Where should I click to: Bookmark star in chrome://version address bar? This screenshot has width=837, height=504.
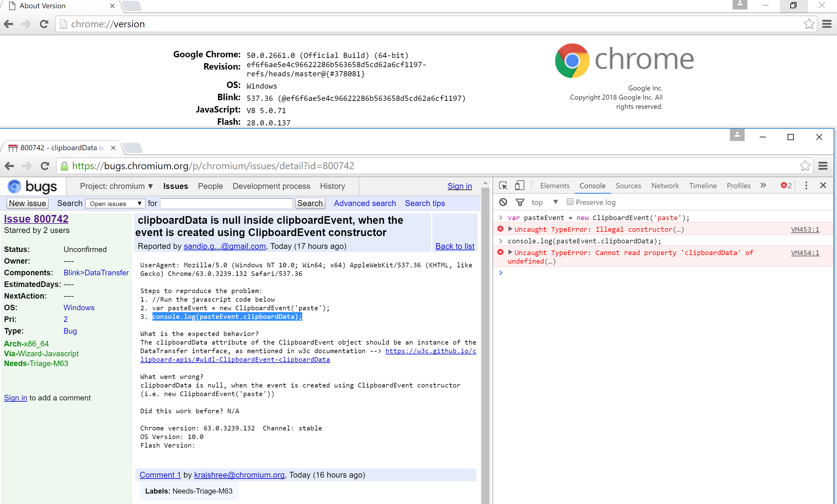click(809, 24)
